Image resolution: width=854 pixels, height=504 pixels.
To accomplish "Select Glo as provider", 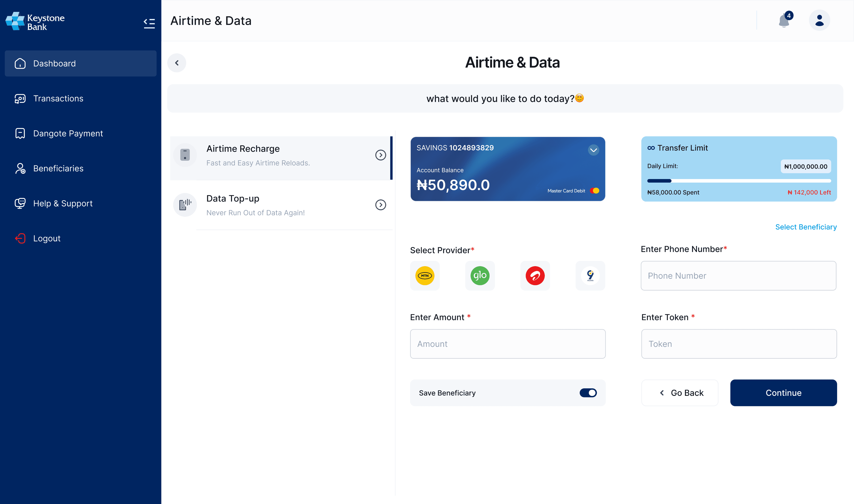I will (x=480, y=275).
